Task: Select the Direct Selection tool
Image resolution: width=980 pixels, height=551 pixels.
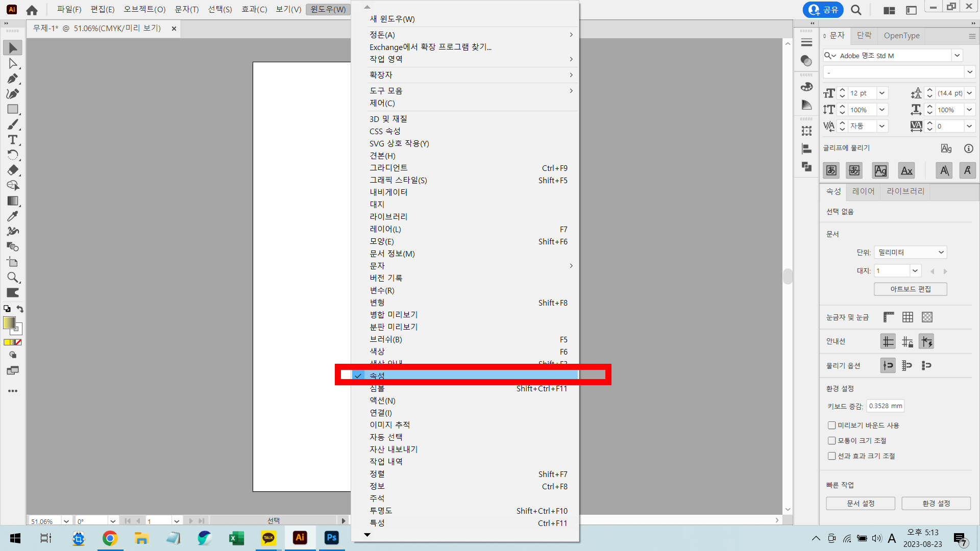Action: [13, 63]
